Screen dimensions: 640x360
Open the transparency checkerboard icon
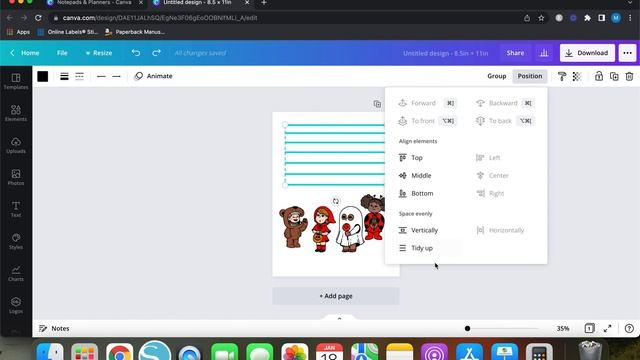[x=577, y=76]
